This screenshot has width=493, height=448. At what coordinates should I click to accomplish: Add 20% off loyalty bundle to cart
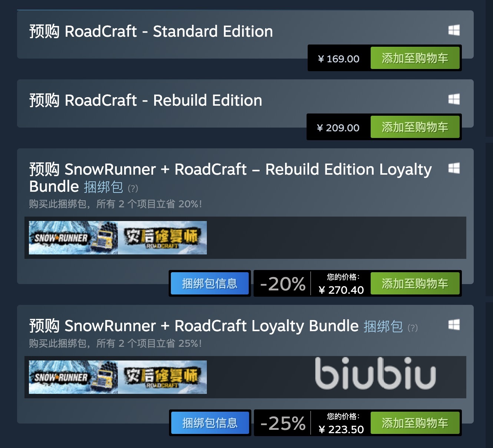point(415,284)
